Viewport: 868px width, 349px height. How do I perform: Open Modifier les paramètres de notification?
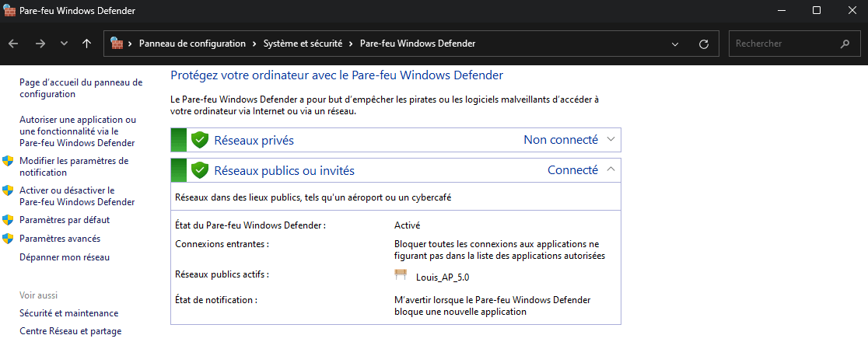pos(74,166)
